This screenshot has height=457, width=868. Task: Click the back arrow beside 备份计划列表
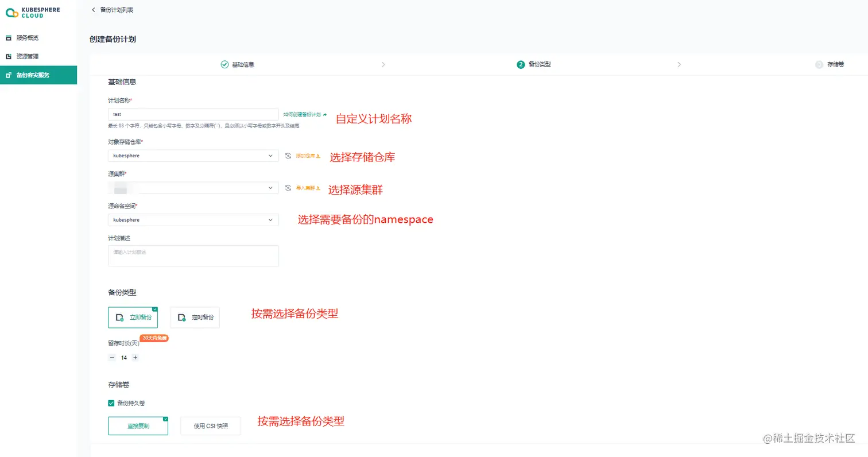tap(94, 10)
